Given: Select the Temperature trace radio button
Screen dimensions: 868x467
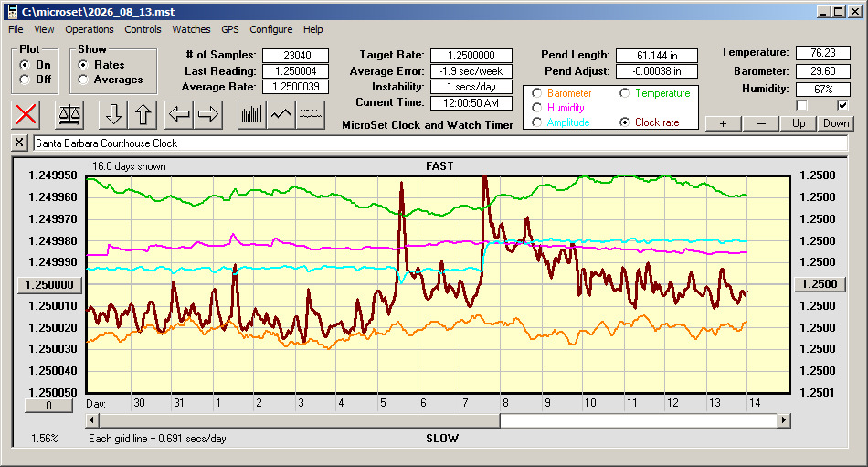Looking at the screenshot, I should (x=624, y=93).
